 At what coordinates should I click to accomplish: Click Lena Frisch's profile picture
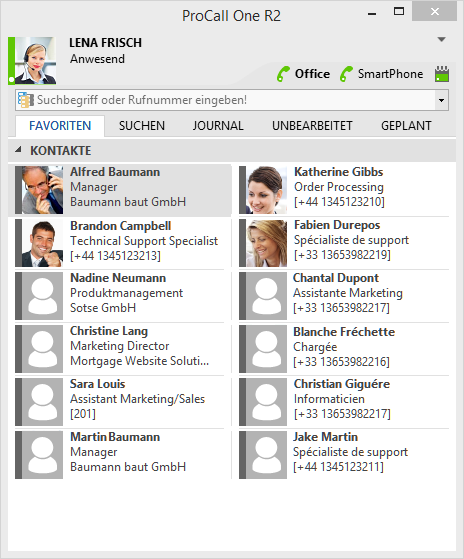click(35, 61)
